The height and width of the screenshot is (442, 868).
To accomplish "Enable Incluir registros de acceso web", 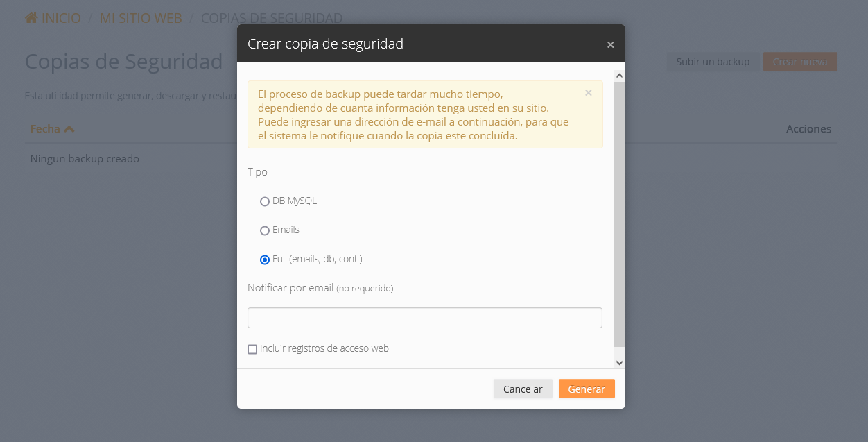I will tap(252, 349).
